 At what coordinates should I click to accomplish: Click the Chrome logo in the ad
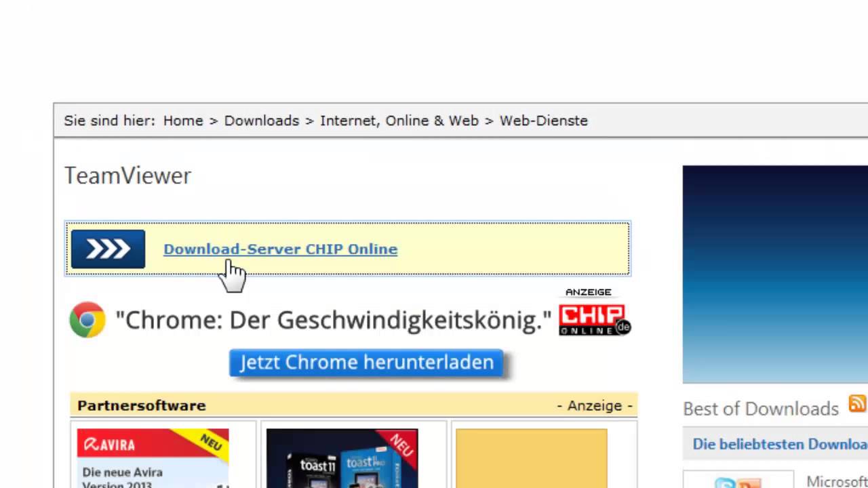point(87,320)
